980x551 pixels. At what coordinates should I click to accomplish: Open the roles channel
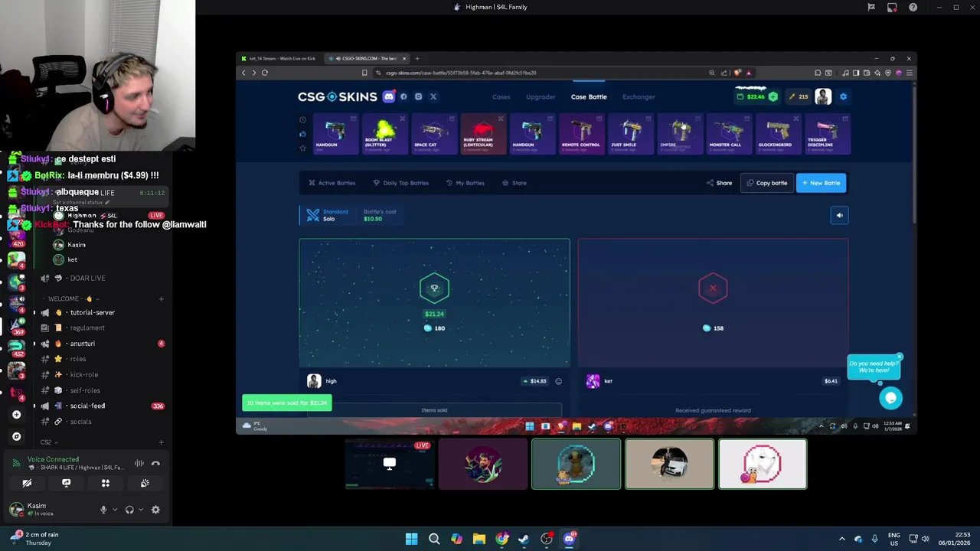tap(100, 359)
